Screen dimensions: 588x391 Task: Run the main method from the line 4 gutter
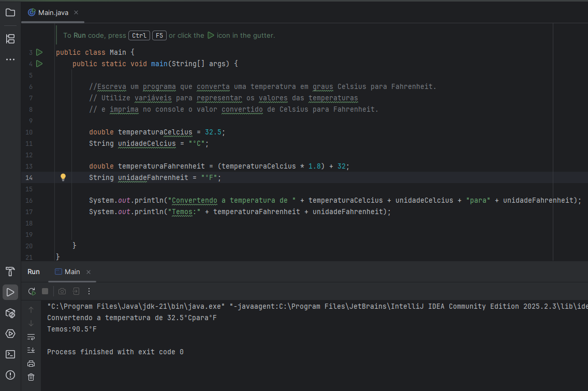click(x=39, y=64)
